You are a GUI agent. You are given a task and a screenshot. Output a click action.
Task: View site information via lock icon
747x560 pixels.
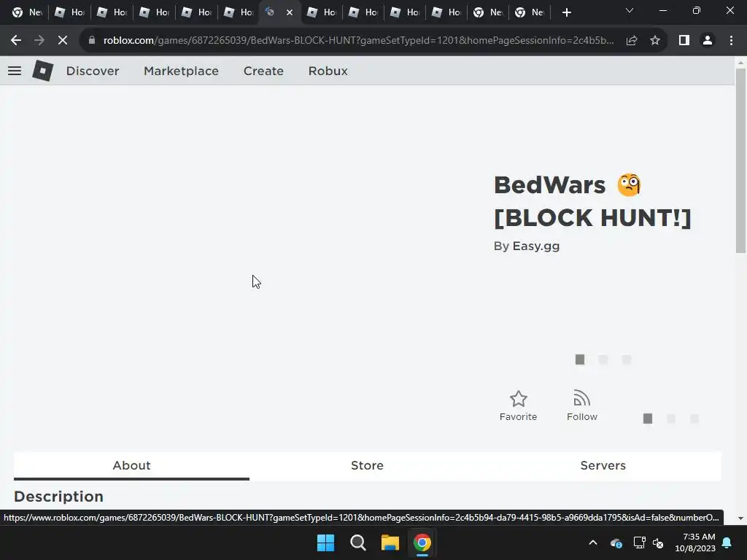pyautogui.click(x=92, y=41)
